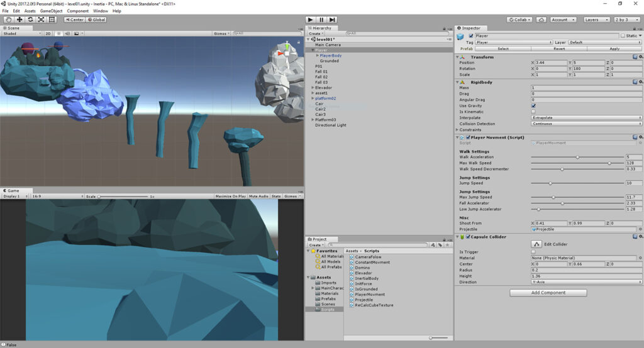This screenshot has width=644, height=348.
Task: Toggle the Use Gravity checkbox
Action: click(x=533, y=106)
